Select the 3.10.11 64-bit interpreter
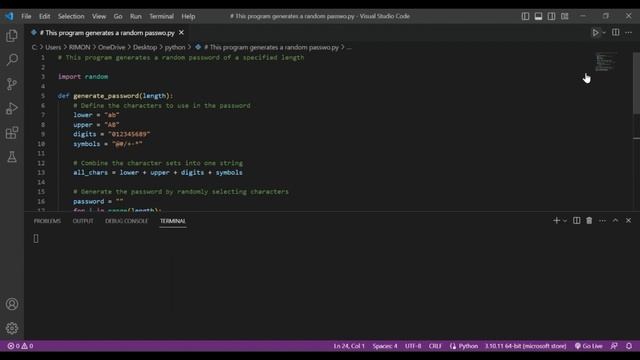This screenshot has height=360, width=640. click(x=526, y=346)
